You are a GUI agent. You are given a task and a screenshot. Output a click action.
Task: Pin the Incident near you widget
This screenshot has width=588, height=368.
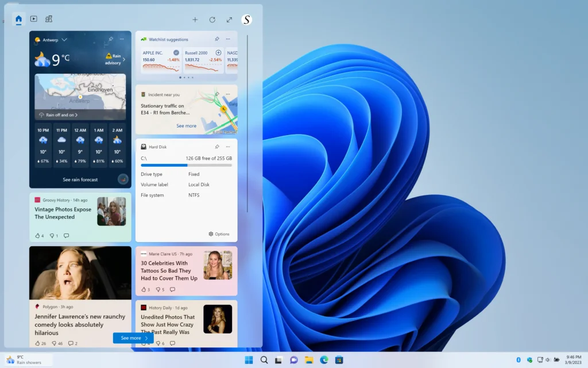pyautogui.click(x=216, y=94)
